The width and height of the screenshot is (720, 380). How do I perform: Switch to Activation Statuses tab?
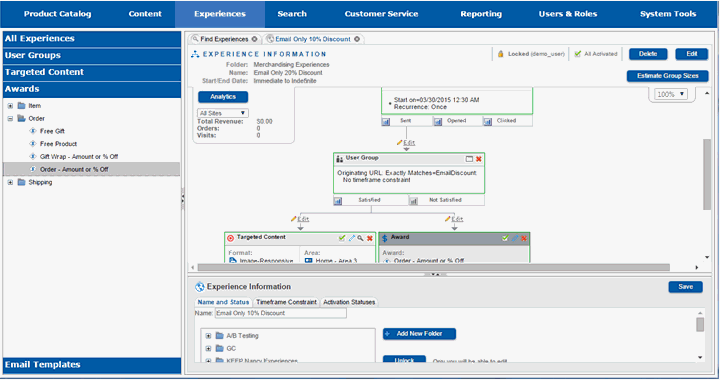(x=349, y=302)
